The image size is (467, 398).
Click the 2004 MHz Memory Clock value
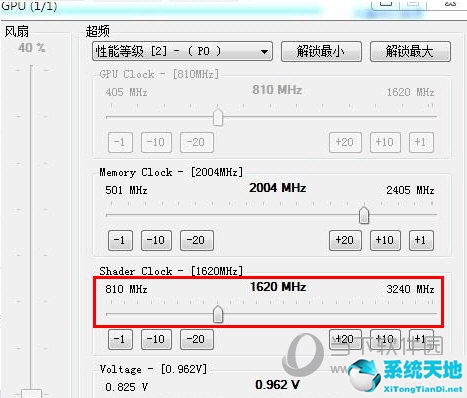point(278,188)
